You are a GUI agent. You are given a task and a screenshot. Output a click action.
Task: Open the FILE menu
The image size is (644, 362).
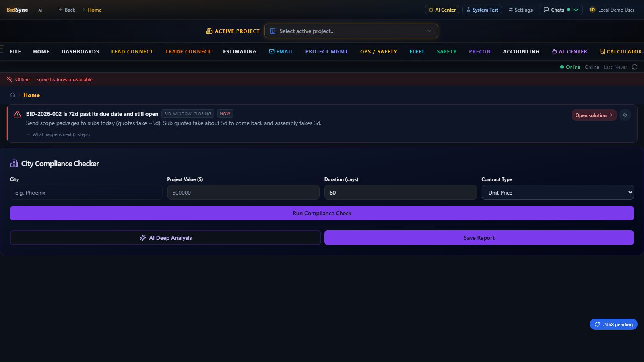[15, 51]
